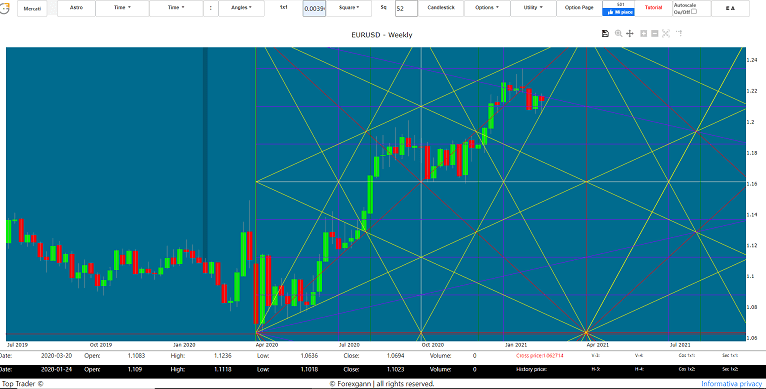Click the Apr 2021 axis label
The width and height of the screenshot is (766, 389).
pos(598,345)
